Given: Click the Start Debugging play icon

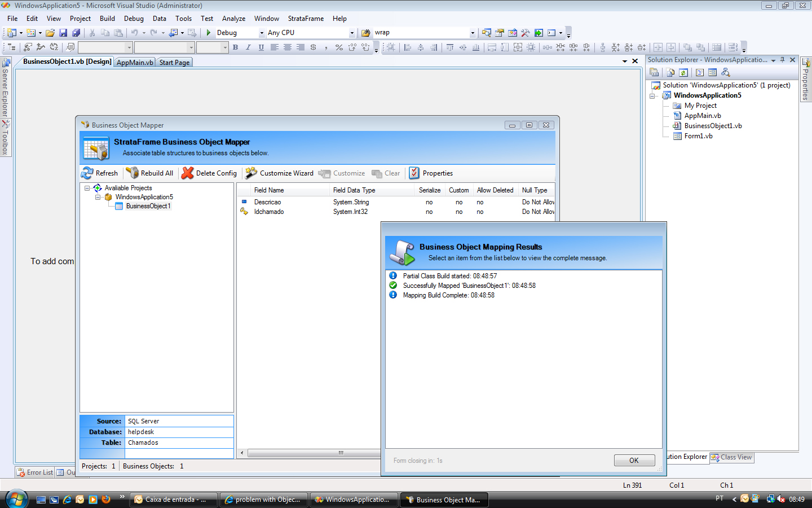Looking at the screenshot, I should point(209,33).
